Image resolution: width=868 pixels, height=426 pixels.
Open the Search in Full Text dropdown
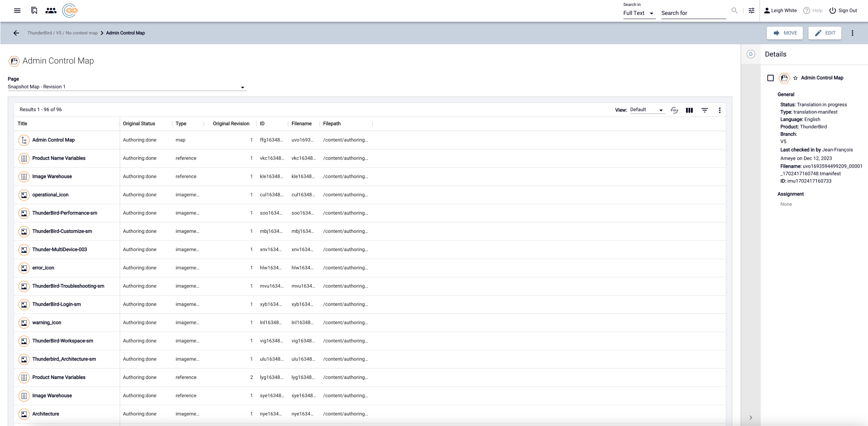(639, 13)
